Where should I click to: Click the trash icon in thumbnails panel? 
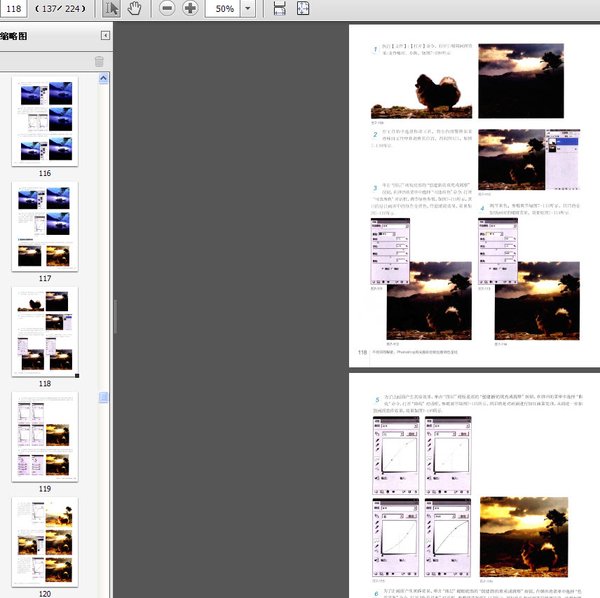pyautogui.click(x=99, y=62)
